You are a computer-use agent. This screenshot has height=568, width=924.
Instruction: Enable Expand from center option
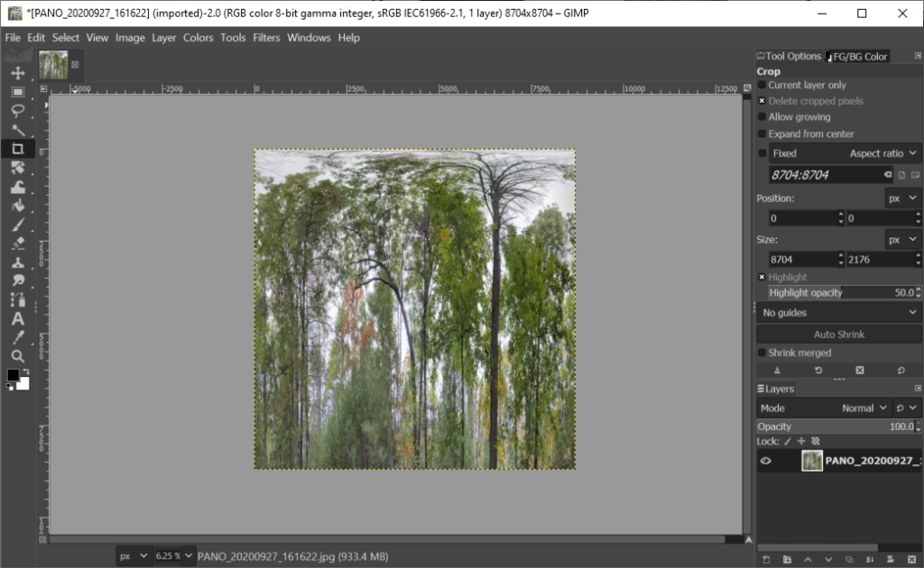point(762,134)
